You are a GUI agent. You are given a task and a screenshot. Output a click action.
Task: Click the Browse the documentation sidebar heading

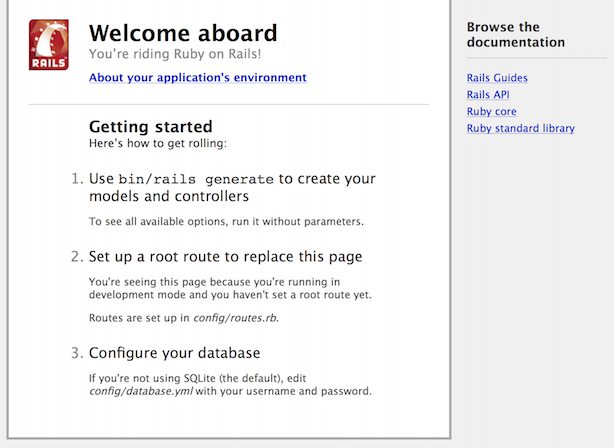coord(515,34)
